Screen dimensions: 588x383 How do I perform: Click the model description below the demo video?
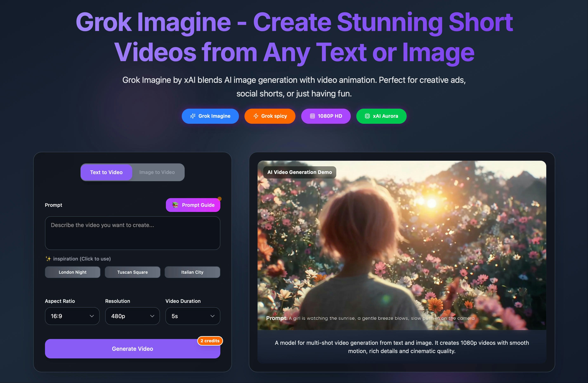click(x=402, y=347)
